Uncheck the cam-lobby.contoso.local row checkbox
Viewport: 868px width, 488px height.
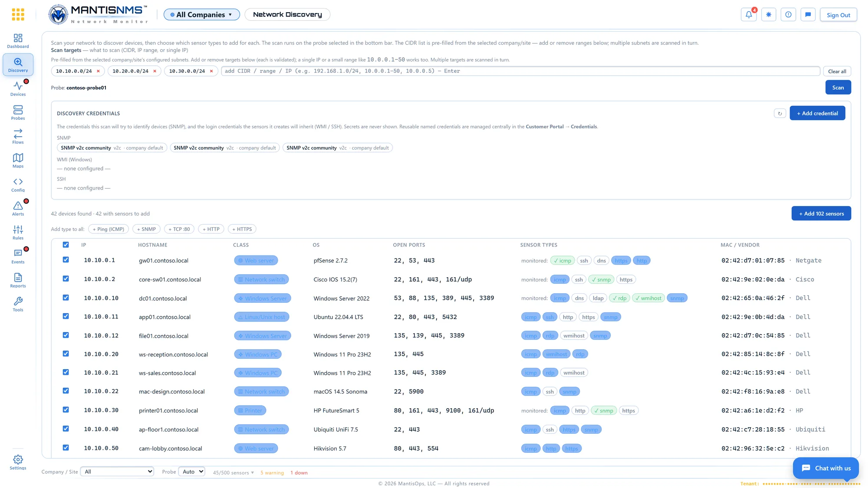pos(66,448)
